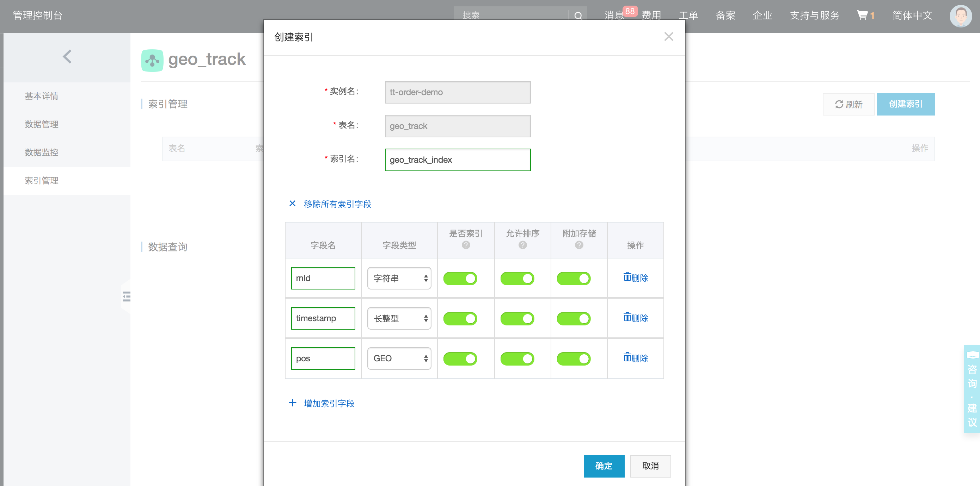
Task: Open GEO type dropdown for pos
Action: click(399, 358)
